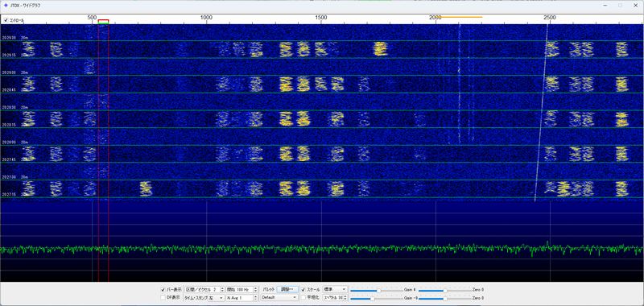The image size is (644, 306).
Task: Enable the 平坦化 checkbox
Action: pos(303,297)
